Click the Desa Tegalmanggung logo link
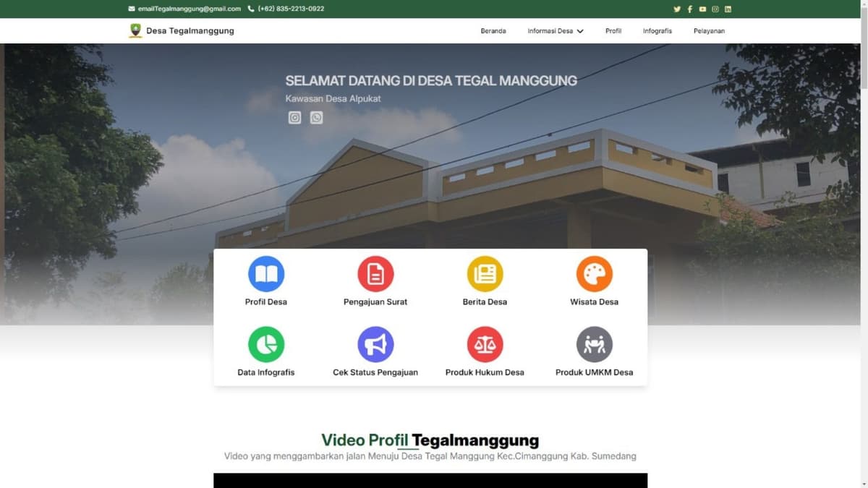868x488 pixels. 182,30
